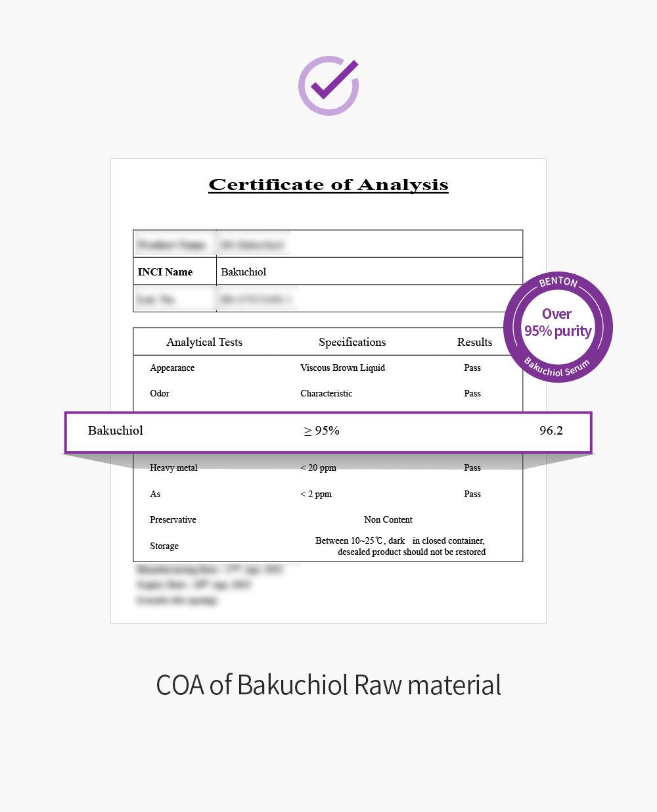Click the Specifications column header
This screenshot has height=812, width=657.
pos(352,342)
